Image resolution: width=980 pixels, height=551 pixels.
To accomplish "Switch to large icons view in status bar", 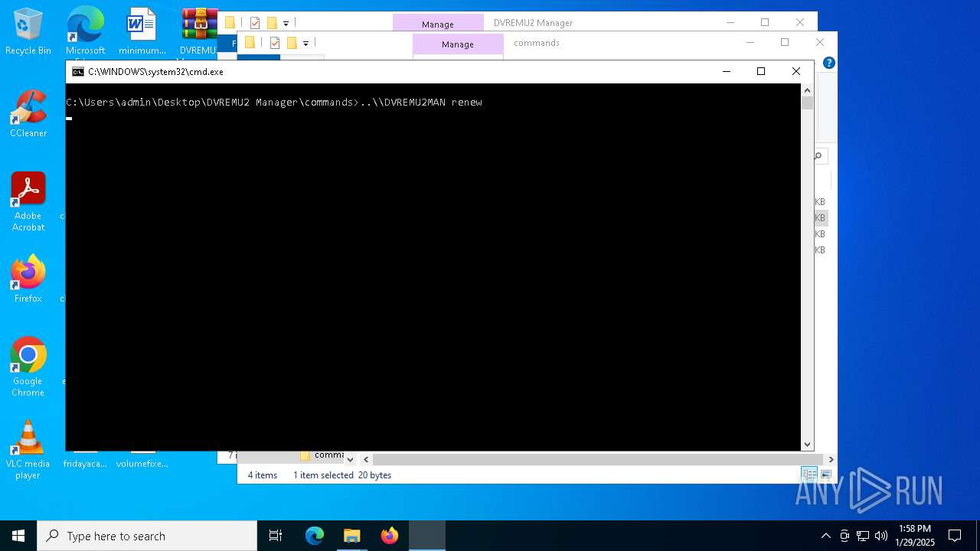I will (x=826, y=474).
